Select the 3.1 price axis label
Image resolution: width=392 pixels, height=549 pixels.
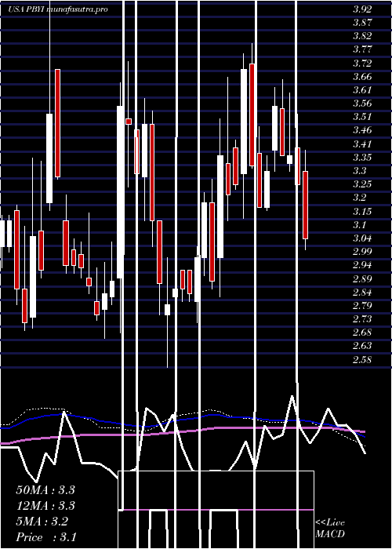coord(359,224)
